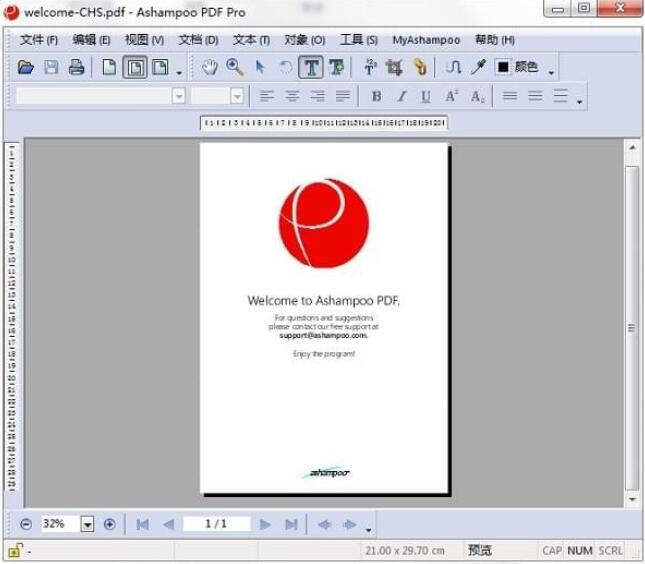
Task: Click the Open file folder icon
Action: (26, 68)
